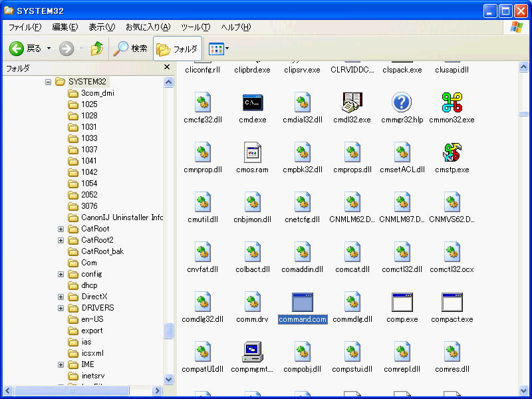
Task: Click the file list scroll up arrow
Action: [x=523, y=67]
